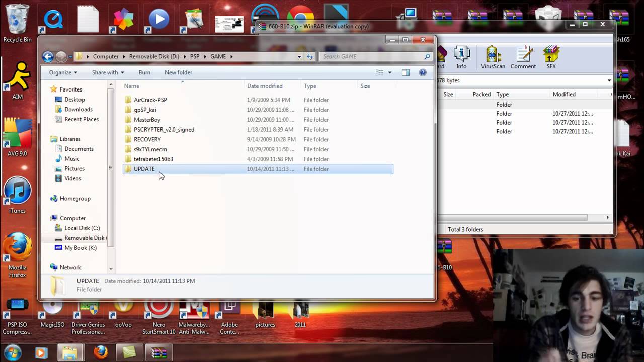Switch to WinRAR via taskbar icon

159,352
